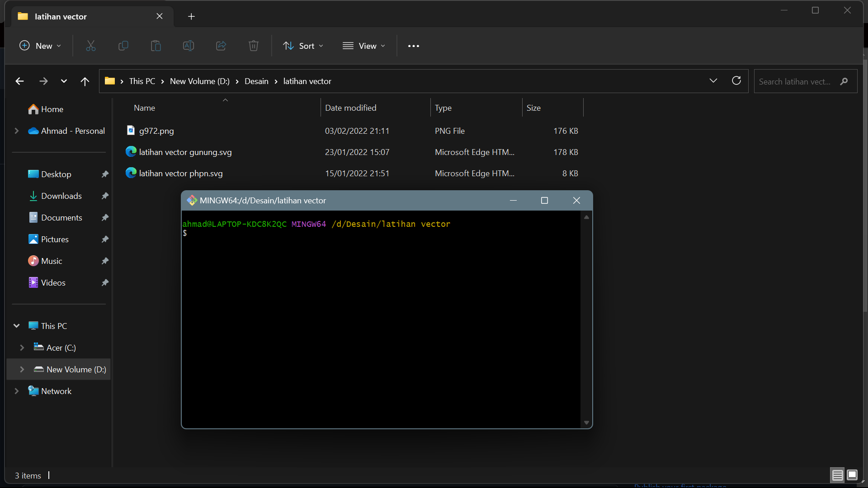
Task: Expand This PC in the sidebar
Action: 16,325
